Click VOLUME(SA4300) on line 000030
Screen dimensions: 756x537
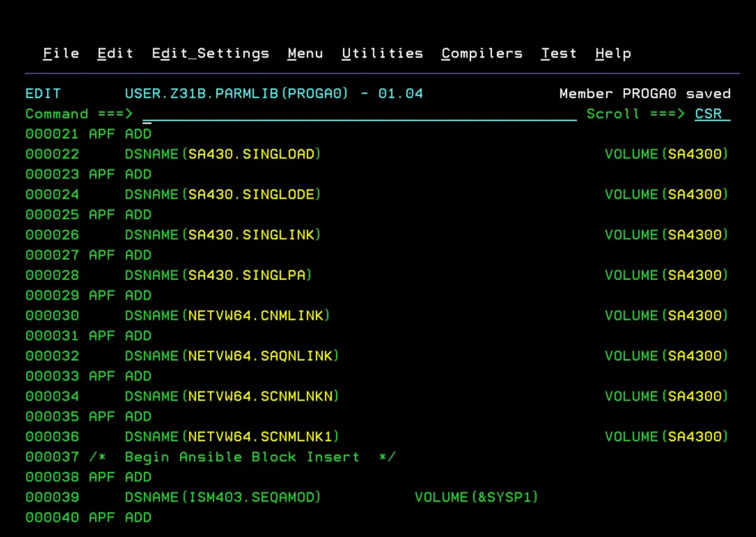click(666, 316)
